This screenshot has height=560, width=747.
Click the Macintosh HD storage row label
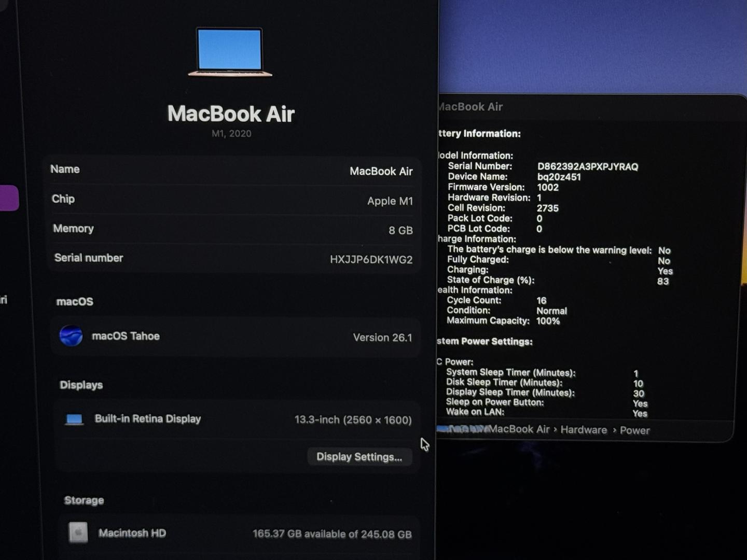[x=132, y=533]
